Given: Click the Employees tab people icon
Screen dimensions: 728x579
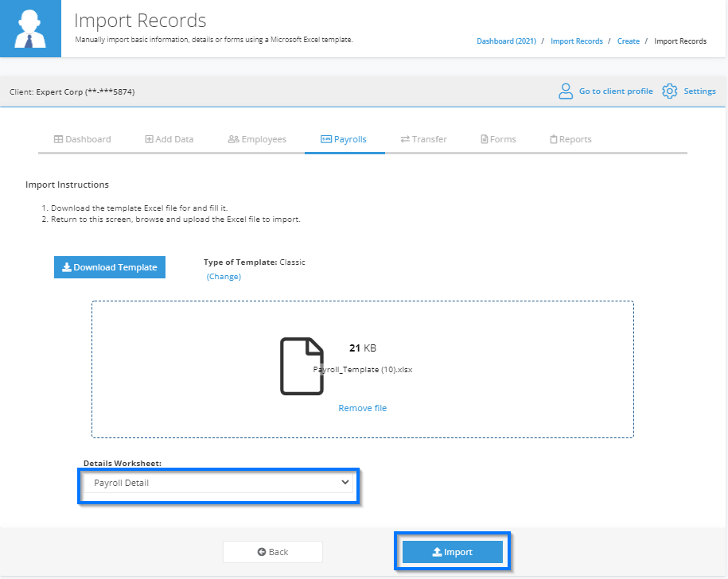Looking at the screenshot, I should point(234,139).
